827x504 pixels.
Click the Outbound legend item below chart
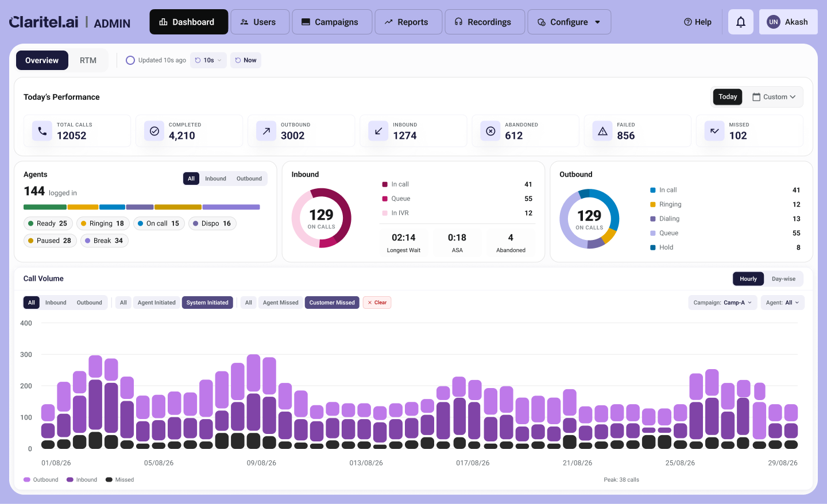(x=41, y=480)
